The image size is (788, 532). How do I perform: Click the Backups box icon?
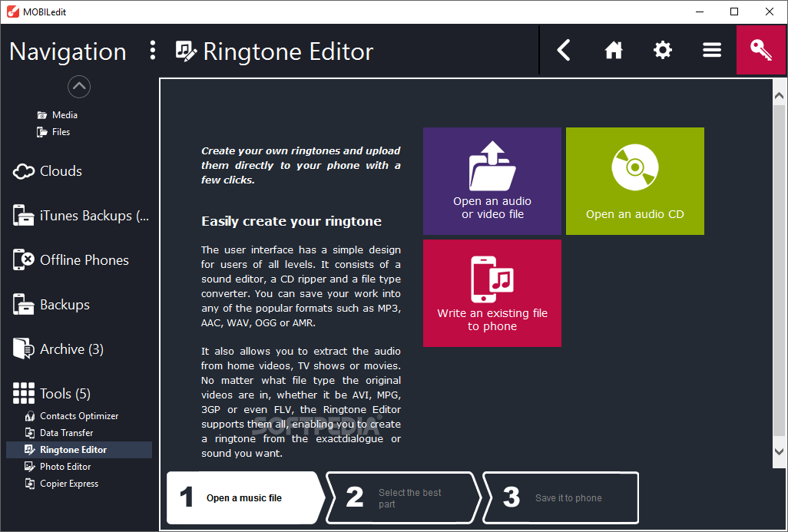(23, 305)
